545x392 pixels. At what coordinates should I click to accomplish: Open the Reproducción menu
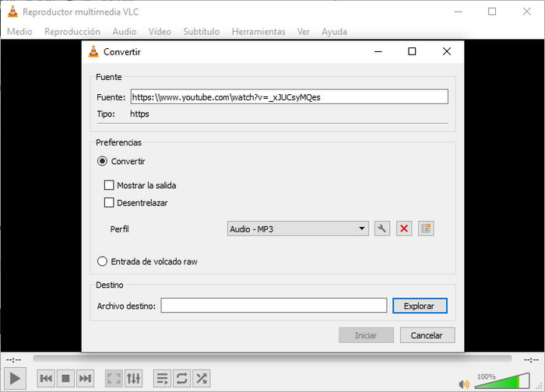point(72,32)
